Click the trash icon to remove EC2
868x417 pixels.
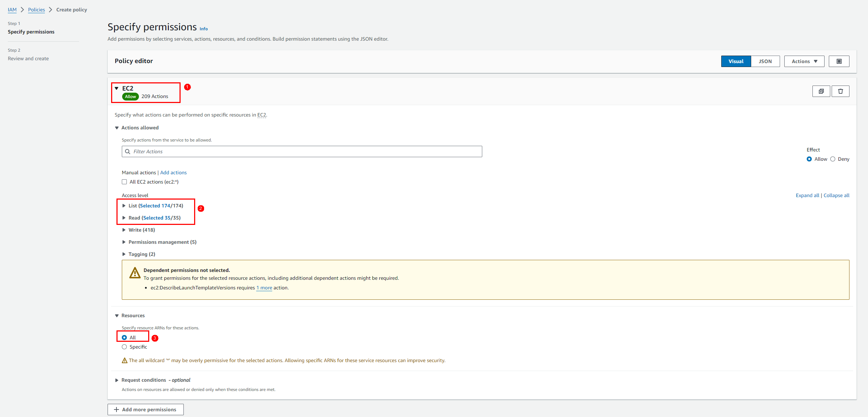(840, 91)
